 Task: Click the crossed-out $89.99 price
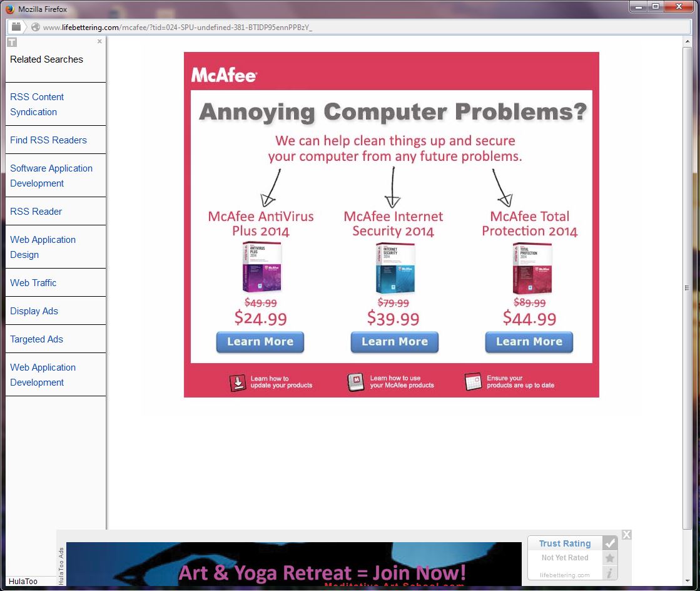pyautogui.click(x=529, y=302)
